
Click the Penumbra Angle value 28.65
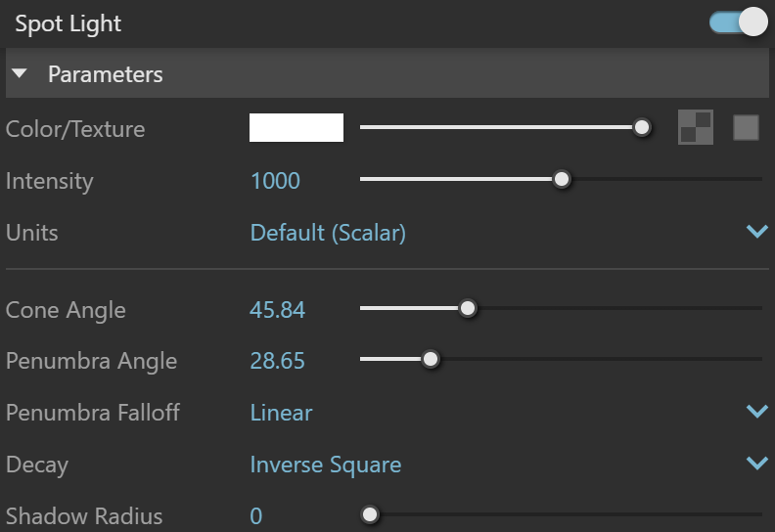[277, 361]
